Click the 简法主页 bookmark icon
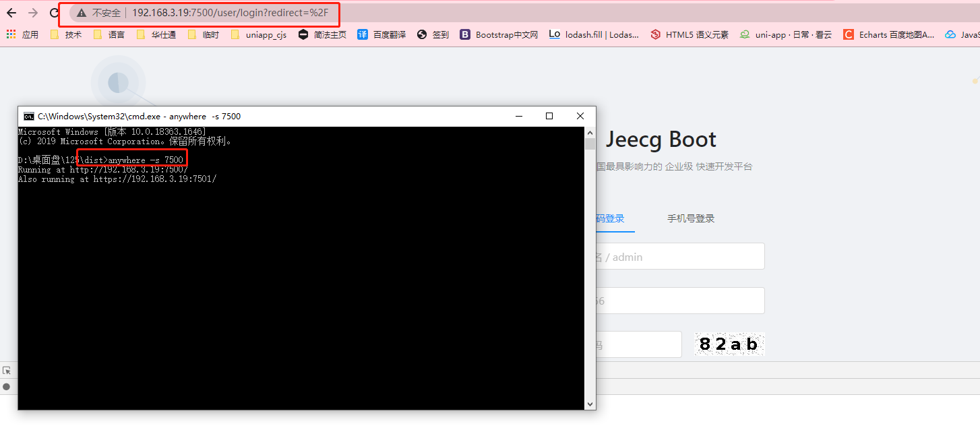 [303, 34]
